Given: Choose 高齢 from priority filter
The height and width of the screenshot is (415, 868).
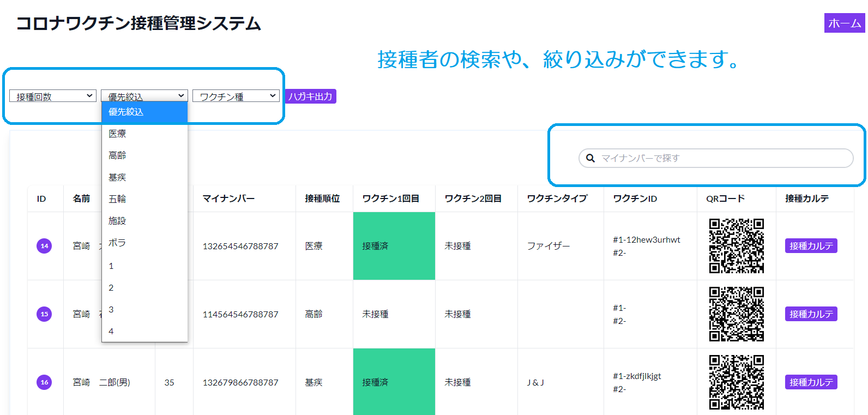Looking at the screenshot, I should click(144, 155).
